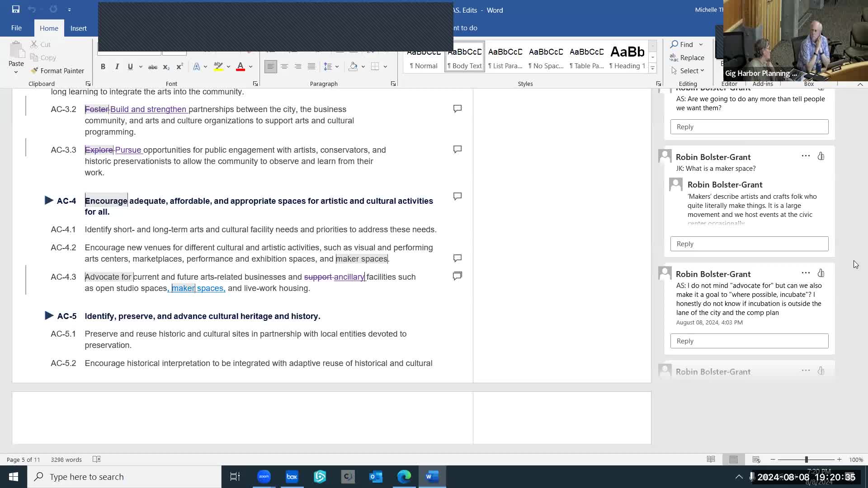Viewport: 868px width, 488px height.
Task: Switch to Print Layout view
Action: click(x=733, y=460)
